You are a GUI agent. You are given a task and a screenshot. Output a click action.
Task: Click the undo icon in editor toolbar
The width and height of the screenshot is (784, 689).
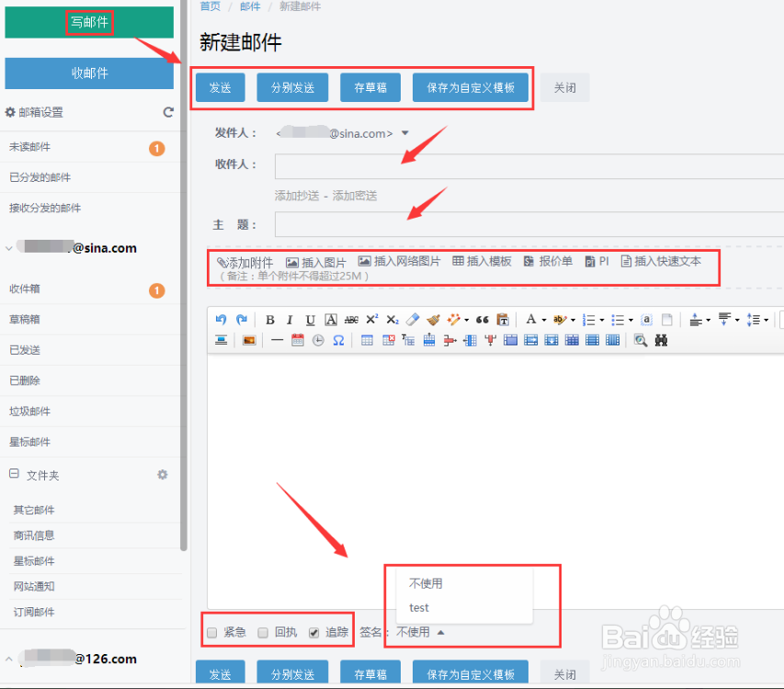coord(221,320)
